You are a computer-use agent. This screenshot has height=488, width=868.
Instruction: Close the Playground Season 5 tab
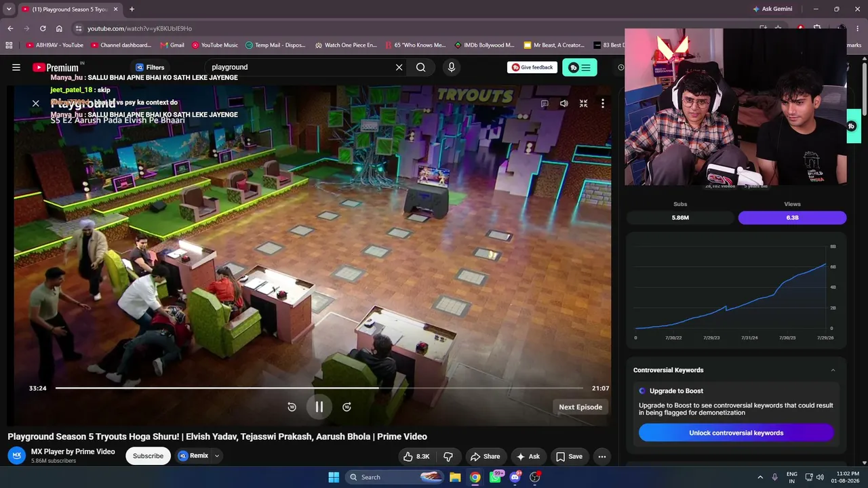point(115,9)
